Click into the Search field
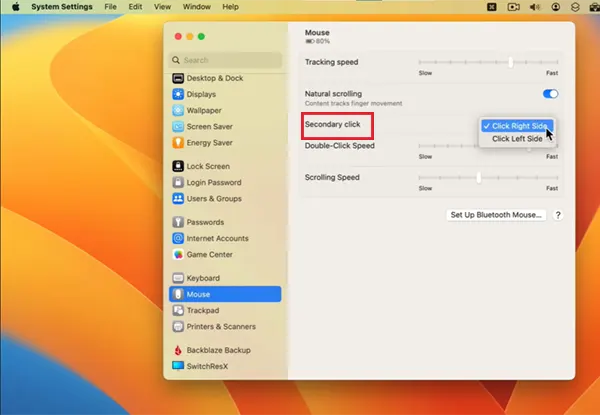Screen dimensions: 600x415 click(x=225, y=60)
